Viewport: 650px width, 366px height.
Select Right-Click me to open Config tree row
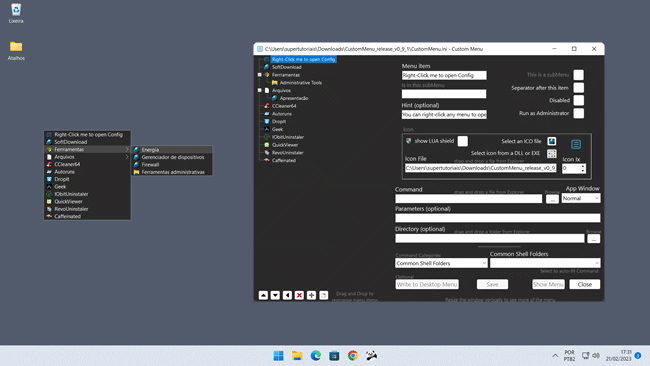click(x=303, y=59)
